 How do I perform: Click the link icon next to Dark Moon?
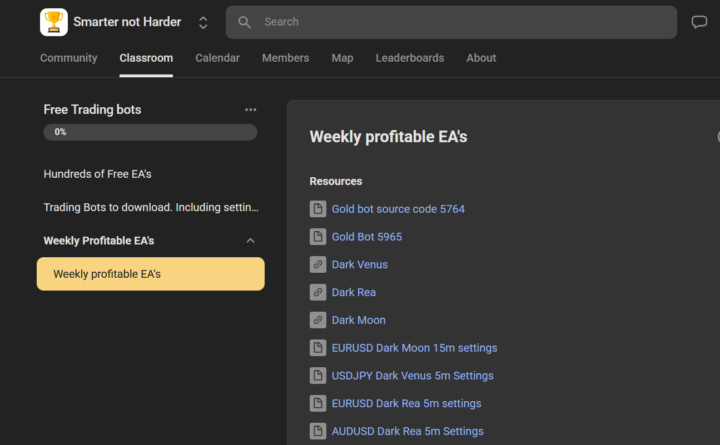coord(318,320)
